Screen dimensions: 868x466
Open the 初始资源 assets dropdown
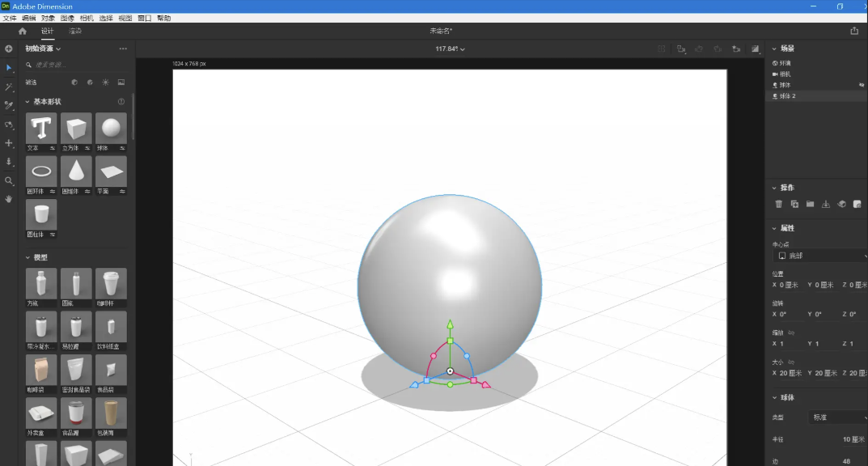click(43, 49)
